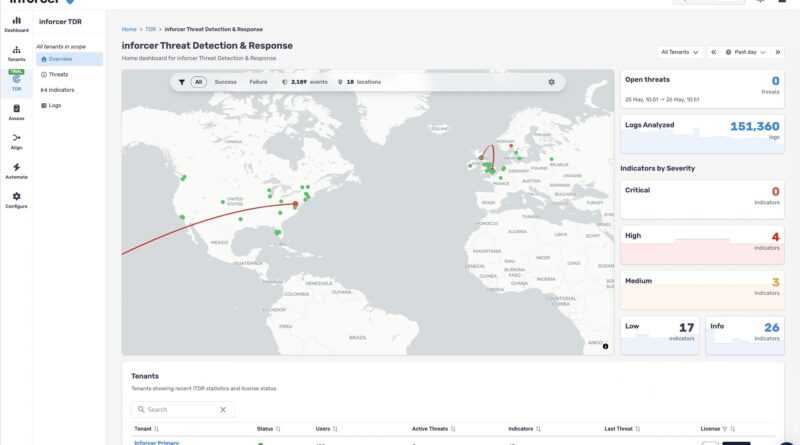
Task: Select the All events filter
Action: [x=198, y=82]
